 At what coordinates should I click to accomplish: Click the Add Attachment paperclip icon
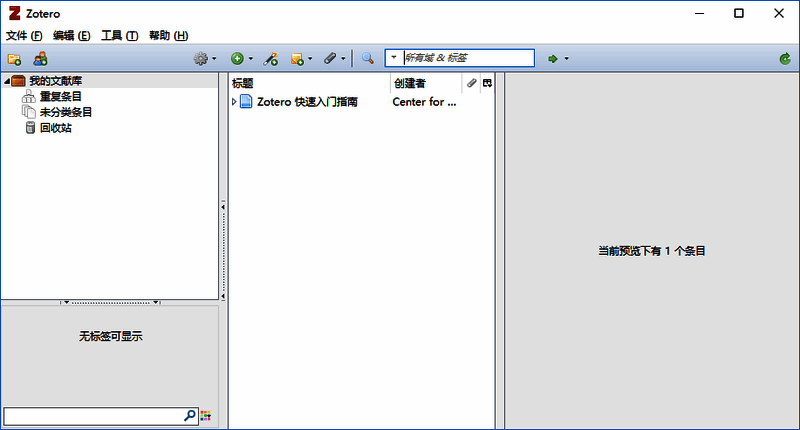point(330,59)
